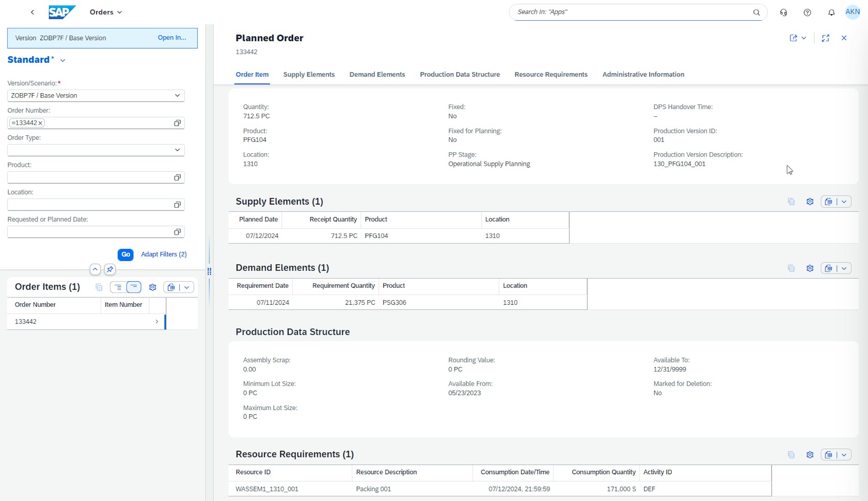Open the Order Type dropdown

pos(177,150)
